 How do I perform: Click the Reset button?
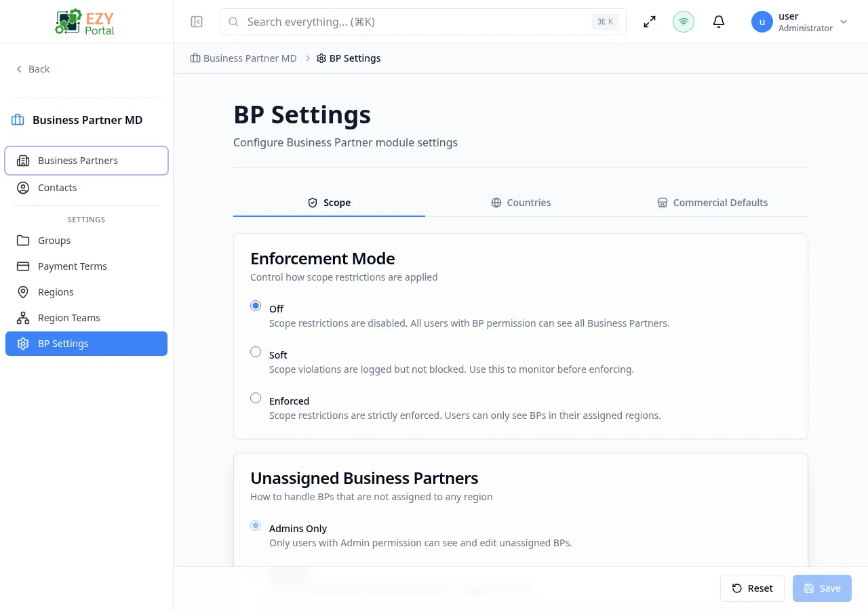click(x=752, y=588)
